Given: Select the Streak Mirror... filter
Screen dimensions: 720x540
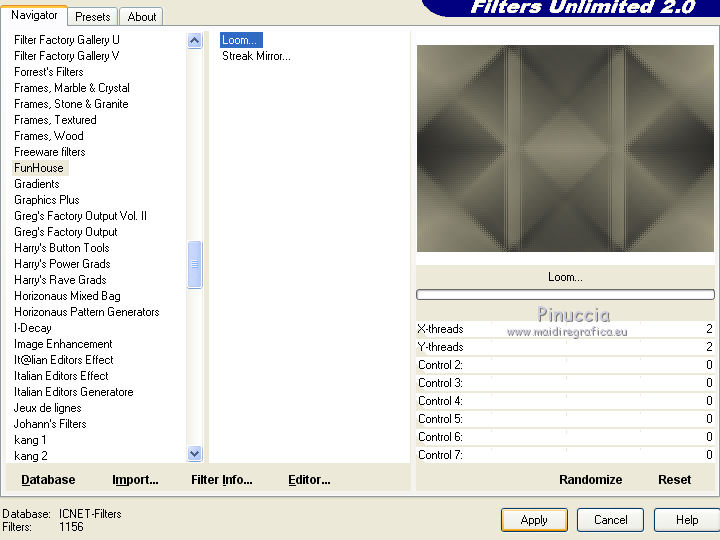Looking at the screenshot, I should click(256, 56).
